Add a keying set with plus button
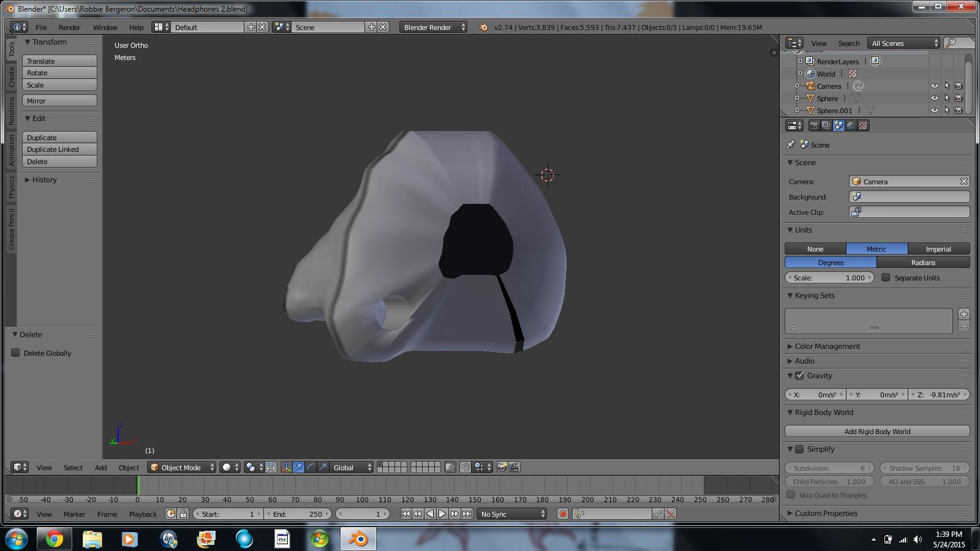980x551 pixels. pos(964,314)
